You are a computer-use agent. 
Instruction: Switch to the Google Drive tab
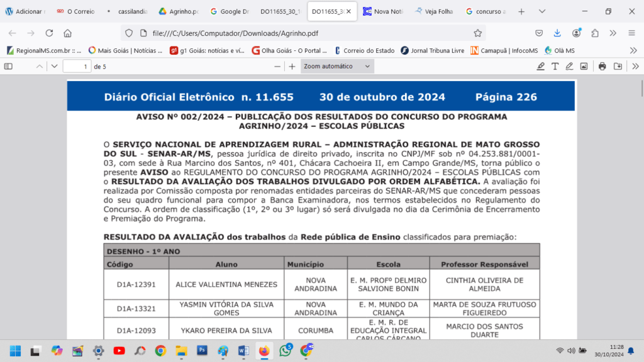230,11
